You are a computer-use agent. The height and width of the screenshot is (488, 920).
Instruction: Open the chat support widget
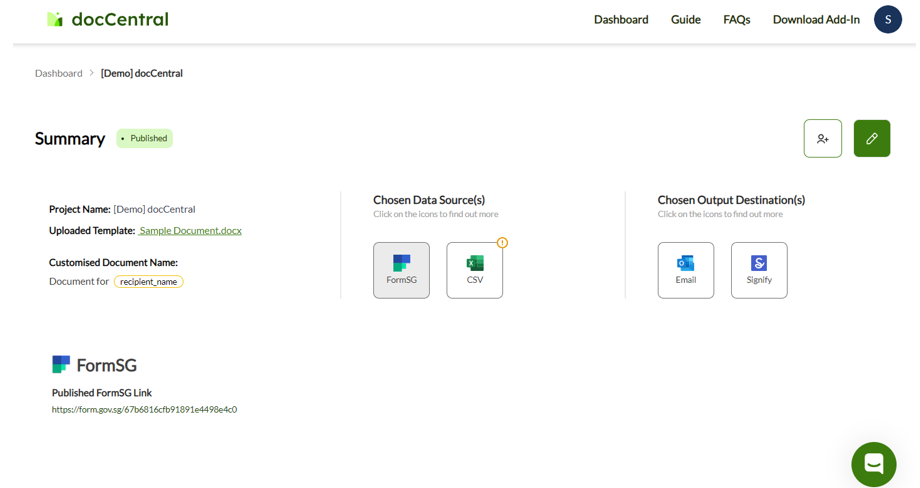(873, 464)
